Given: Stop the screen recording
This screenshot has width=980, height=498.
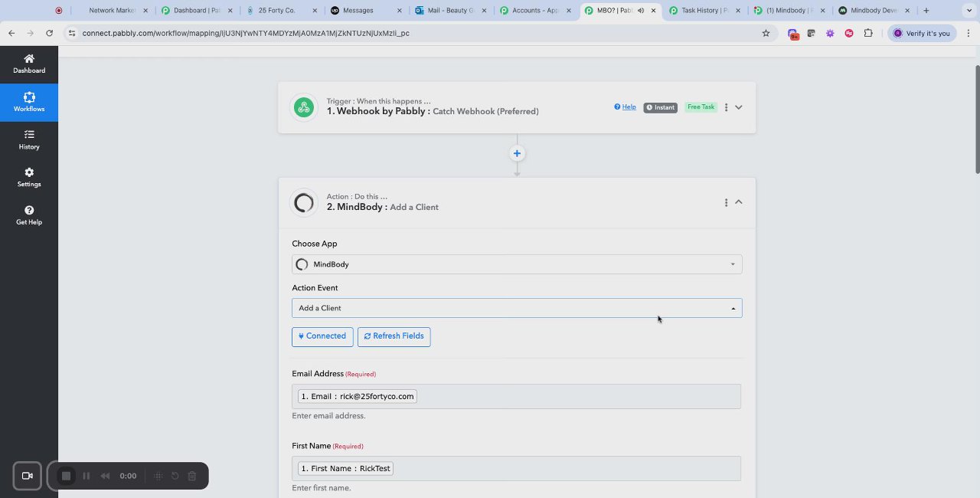Looking at the screenshot, I should [x=66, y=476].
